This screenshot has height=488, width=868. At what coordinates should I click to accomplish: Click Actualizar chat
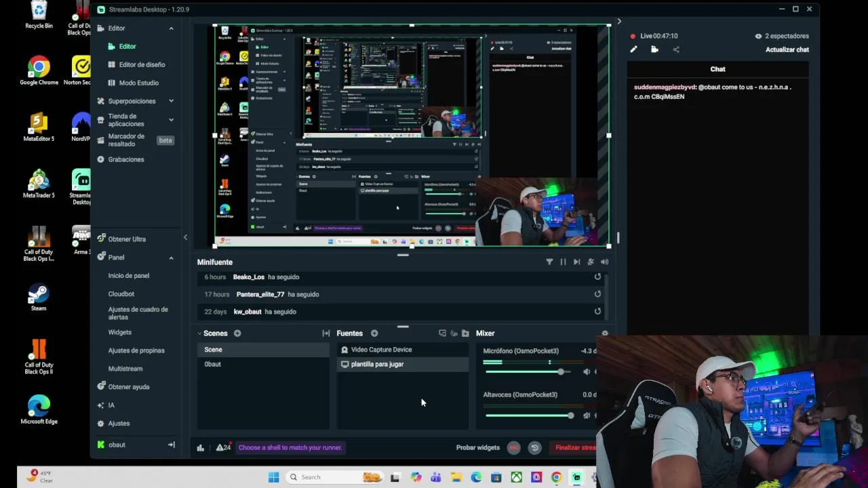click(x=787, y=49)
